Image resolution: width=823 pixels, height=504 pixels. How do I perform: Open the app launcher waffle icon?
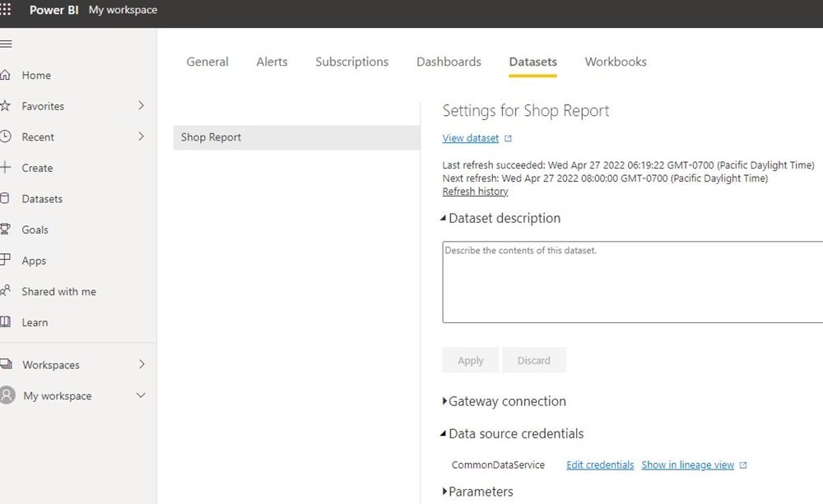5,9
